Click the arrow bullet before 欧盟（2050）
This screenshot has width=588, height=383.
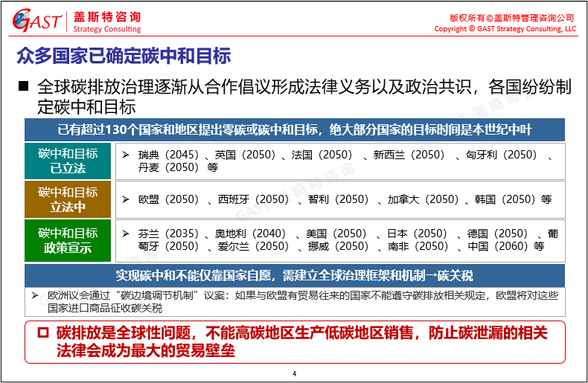coord(126,199)
